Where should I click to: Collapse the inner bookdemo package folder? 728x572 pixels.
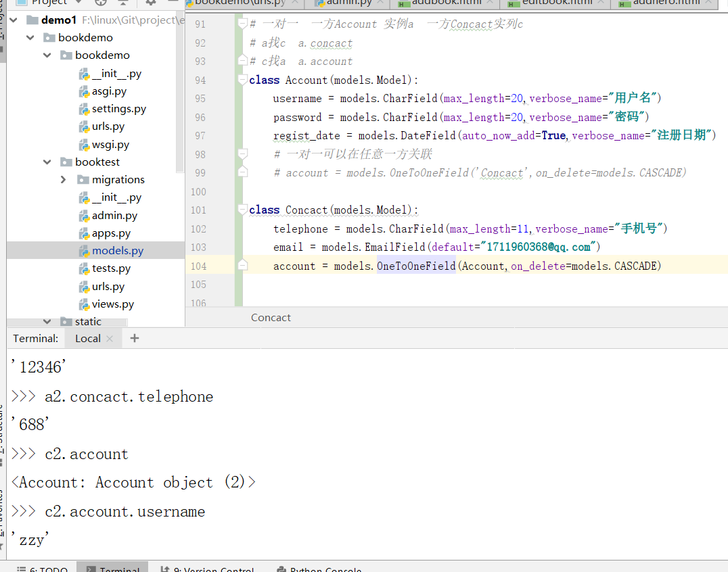coord(47,55)
